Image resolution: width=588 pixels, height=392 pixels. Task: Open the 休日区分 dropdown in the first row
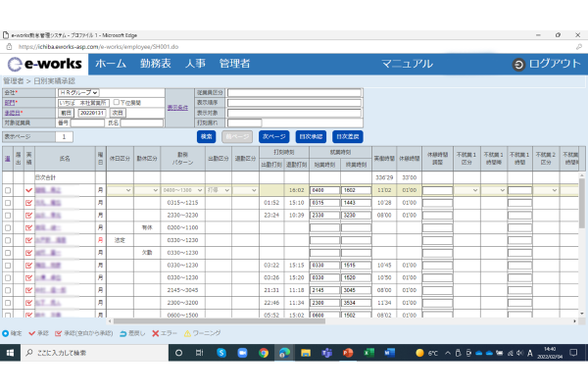point(120,190)
